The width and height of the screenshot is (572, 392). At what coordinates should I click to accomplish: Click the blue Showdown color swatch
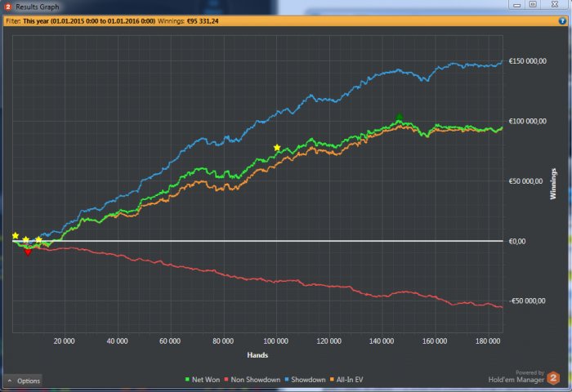(x=286, y=380)
